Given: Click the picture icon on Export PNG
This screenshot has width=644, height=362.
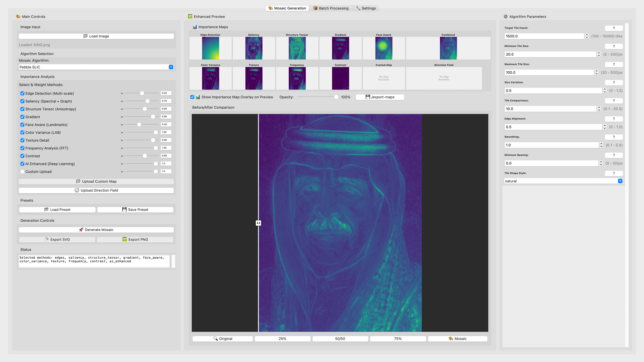Looking at the screenshot, I should 124,239.
